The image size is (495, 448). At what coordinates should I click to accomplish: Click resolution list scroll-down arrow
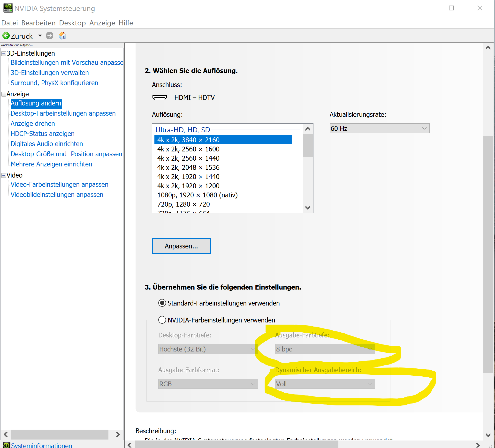(307, 208)
